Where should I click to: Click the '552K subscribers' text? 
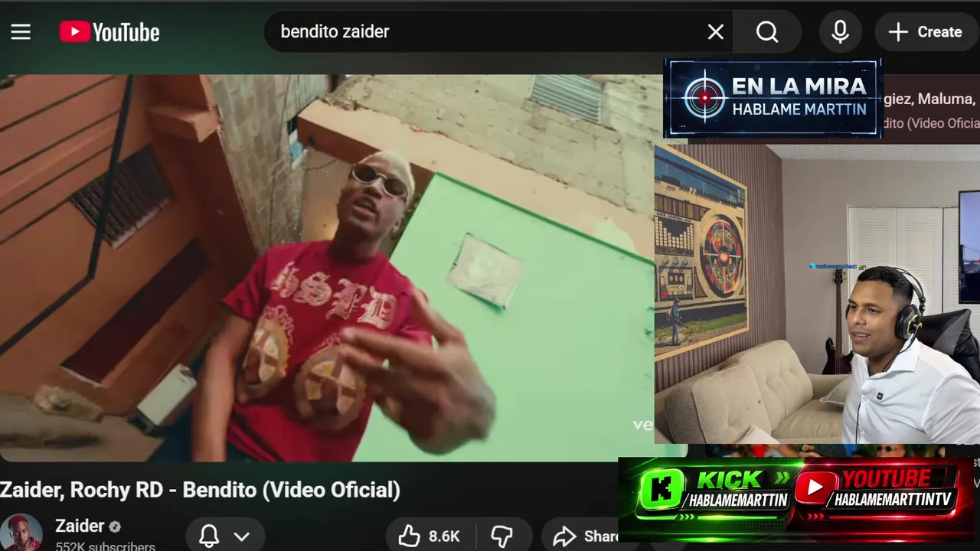point(105,546)
